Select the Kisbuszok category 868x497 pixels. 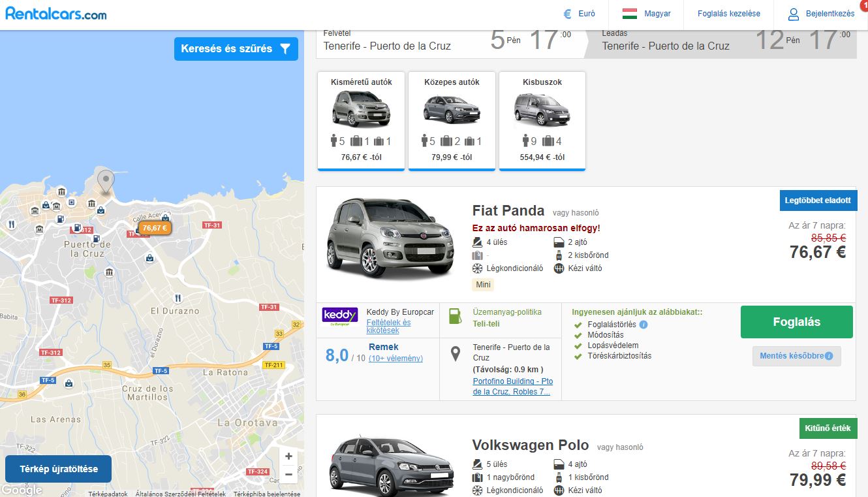coord(542,120)
